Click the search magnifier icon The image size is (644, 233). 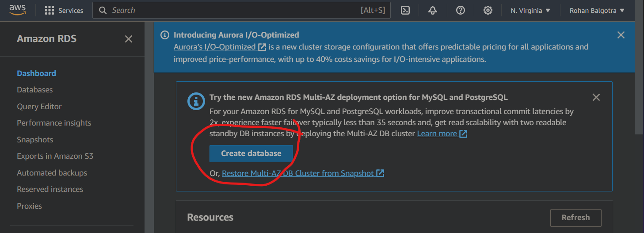[103, 10]
